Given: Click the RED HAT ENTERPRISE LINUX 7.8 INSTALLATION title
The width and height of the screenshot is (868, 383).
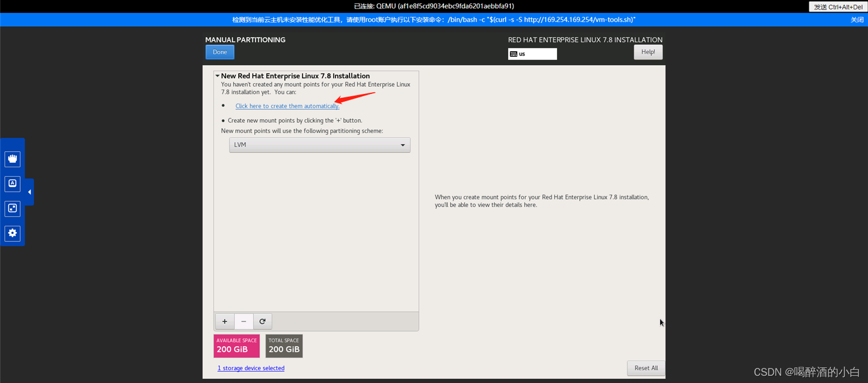Looking at the screenshot, I should 585,40.
